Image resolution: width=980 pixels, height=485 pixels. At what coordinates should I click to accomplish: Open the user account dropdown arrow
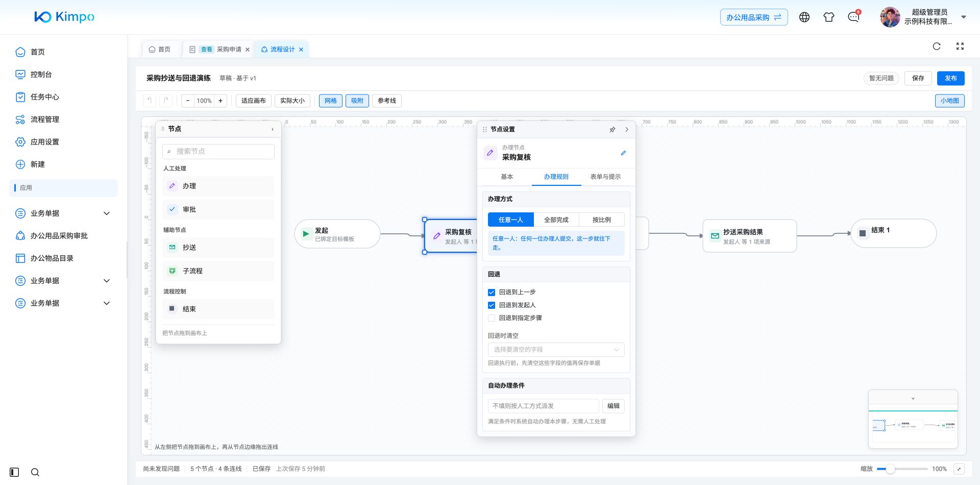click(x=964, y=17)
